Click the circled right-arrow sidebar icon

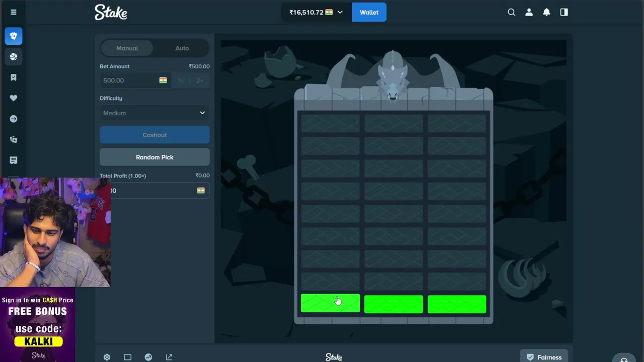[14, 119]
